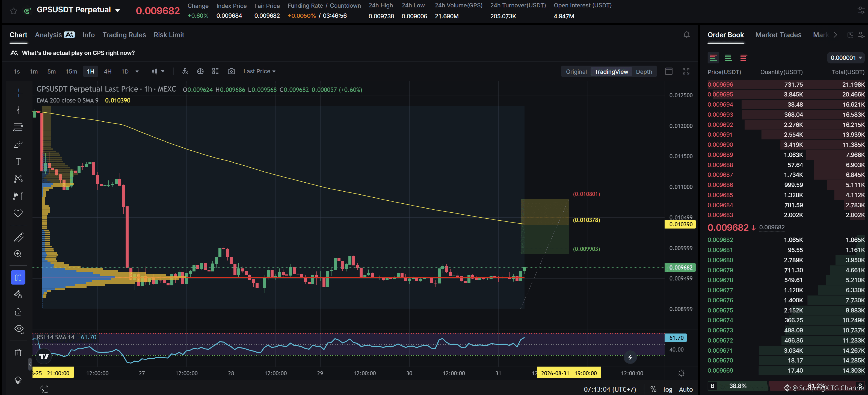Expand more timeframes dropdown arrow
Image resolution: width=868 pixels, height=395 pixels.
(x=137, y=71)
